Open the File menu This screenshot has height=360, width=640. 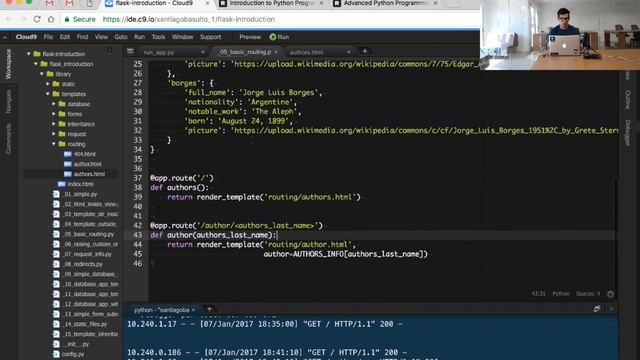point(48,37)
